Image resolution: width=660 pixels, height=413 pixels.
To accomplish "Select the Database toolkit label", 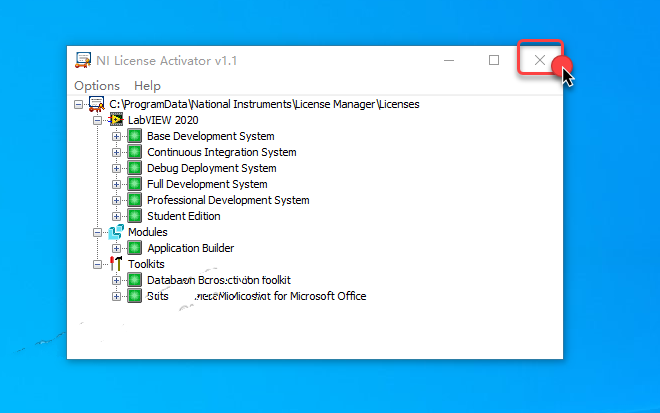I will coord(219,280).
